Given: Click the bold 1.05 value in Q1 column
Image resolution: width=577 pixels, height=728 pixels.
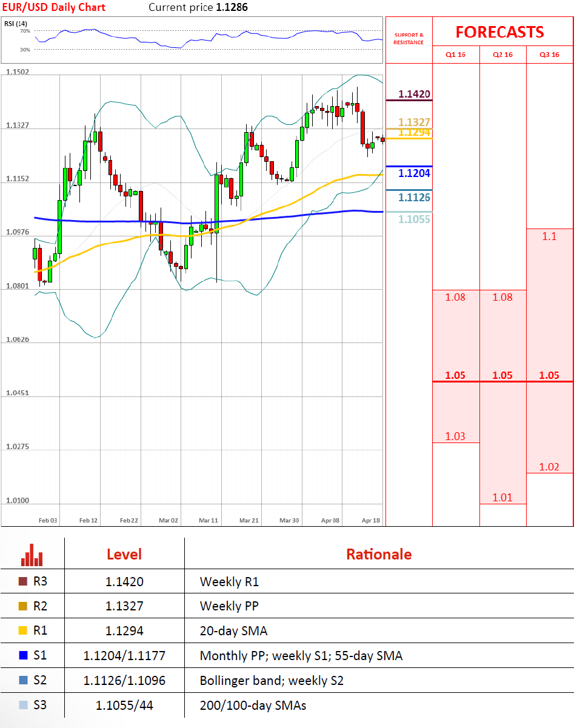Looking at the screenshot, I should point(455,375).
